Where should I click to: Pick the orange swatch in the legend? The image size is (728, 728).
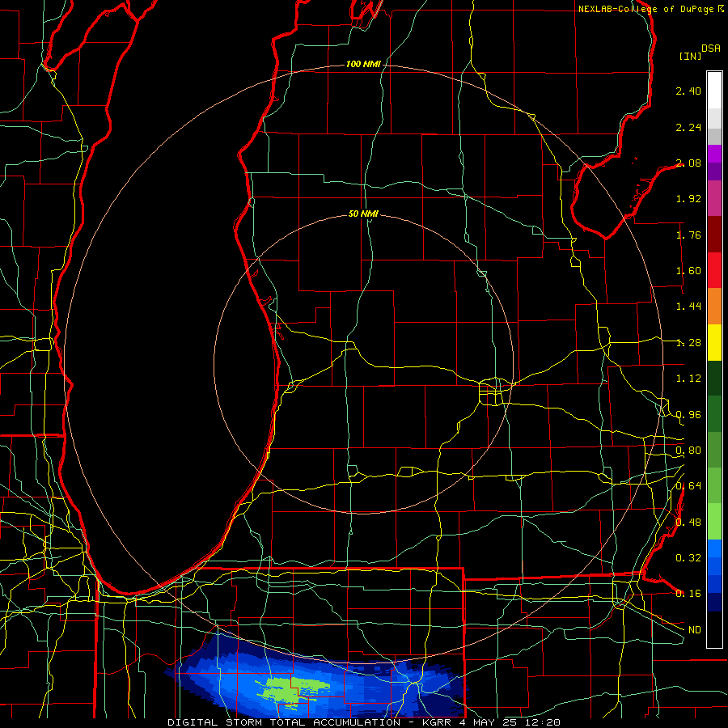(x=714, y=307)
